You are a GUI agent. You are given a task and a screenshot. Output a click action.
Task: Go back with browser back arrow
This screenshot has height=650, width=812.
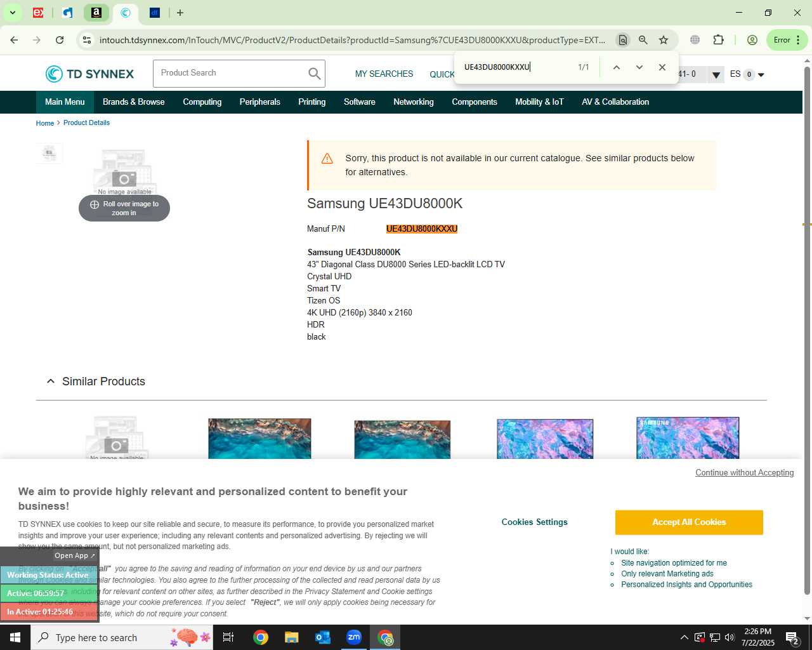point(14,40)
